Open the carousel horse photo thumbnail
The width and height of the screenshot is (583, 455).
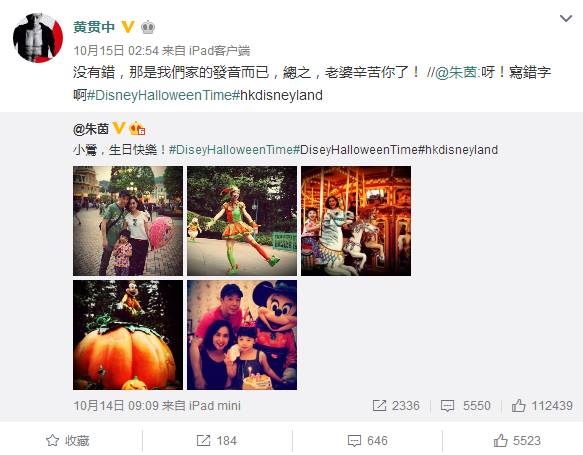356,221
